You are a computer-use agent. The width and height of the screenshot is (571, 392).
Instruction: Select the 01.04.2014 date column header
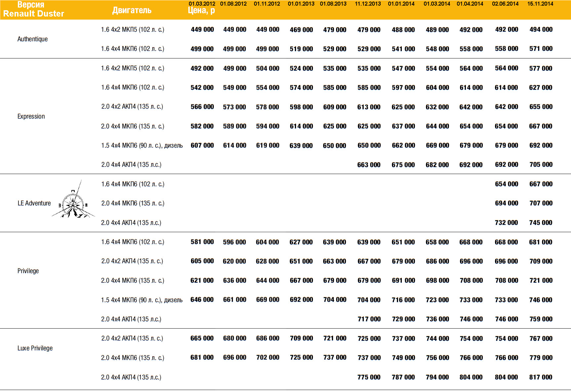pos(470,4)
